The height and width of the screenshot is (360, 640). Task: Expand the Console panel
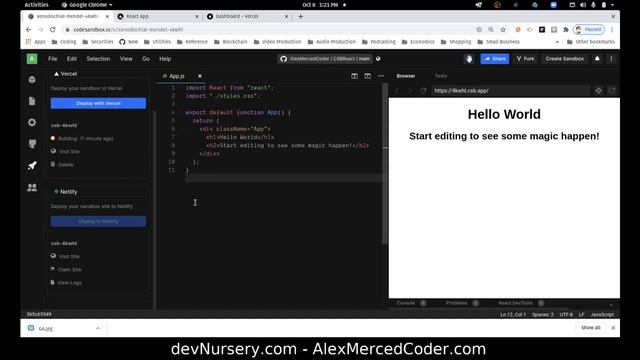click(x=411, y=303)
